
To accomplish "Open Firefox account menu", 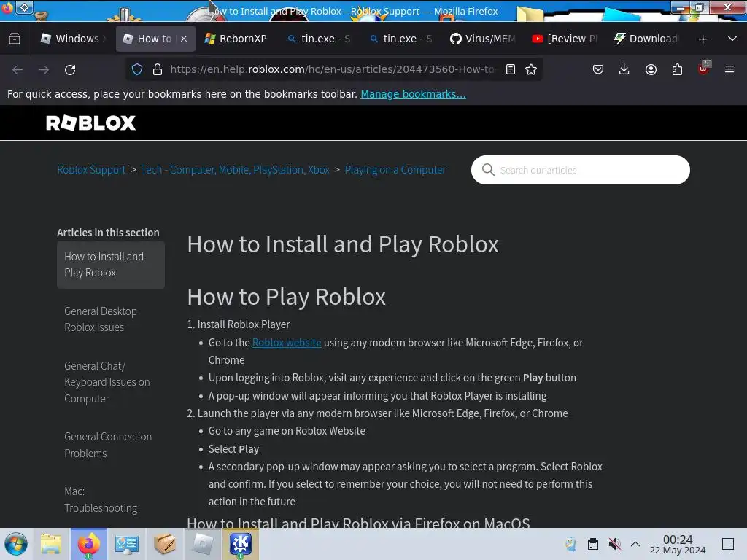I will [651, 69].
